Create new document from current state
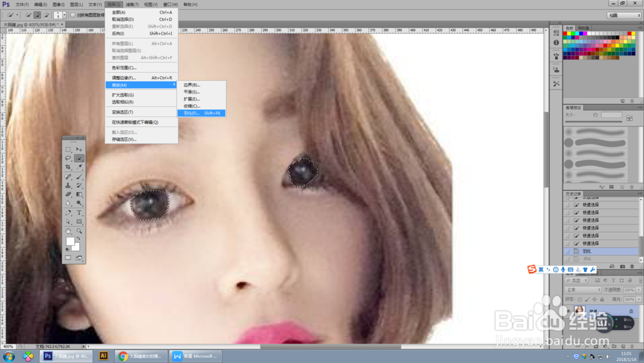This screenshot has width=644, height=363. 612,266
